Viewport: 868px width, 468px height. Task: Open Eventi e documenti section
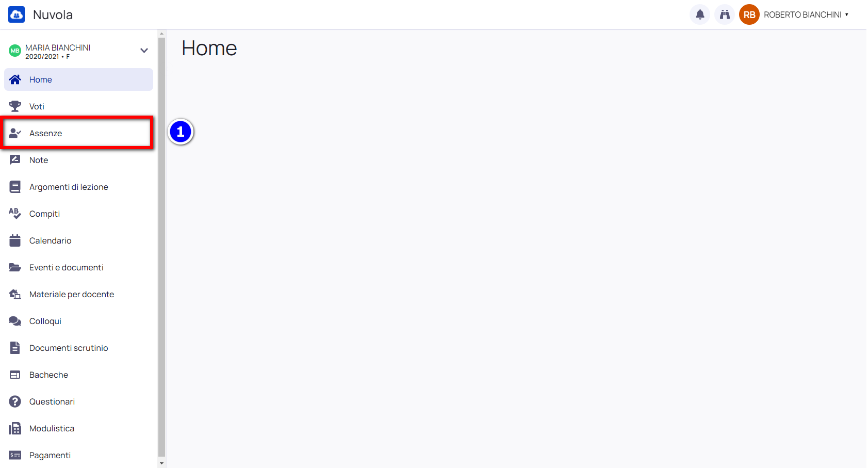coord(78,267)
